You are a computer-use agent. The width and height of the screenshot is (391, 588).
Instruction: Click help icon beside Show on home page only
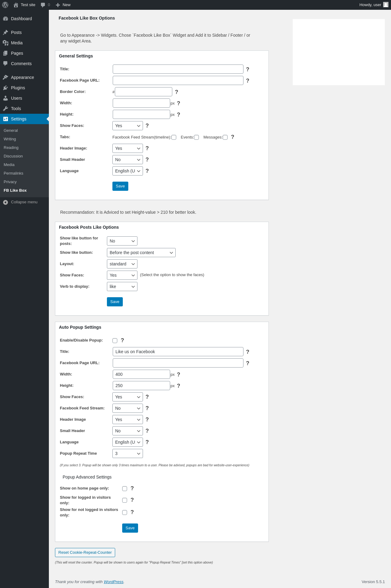(x=132, y=488)
